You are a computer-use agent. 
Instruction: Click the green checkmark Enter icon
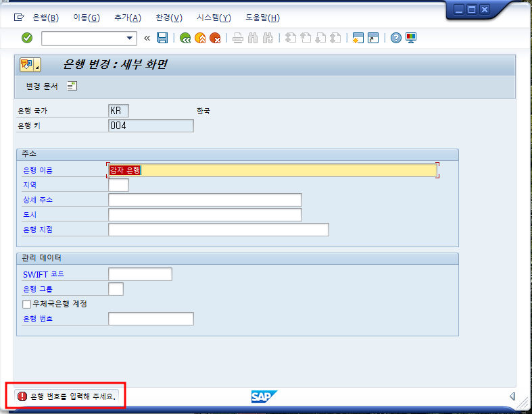pyautogui.click(x=27, y=38)
